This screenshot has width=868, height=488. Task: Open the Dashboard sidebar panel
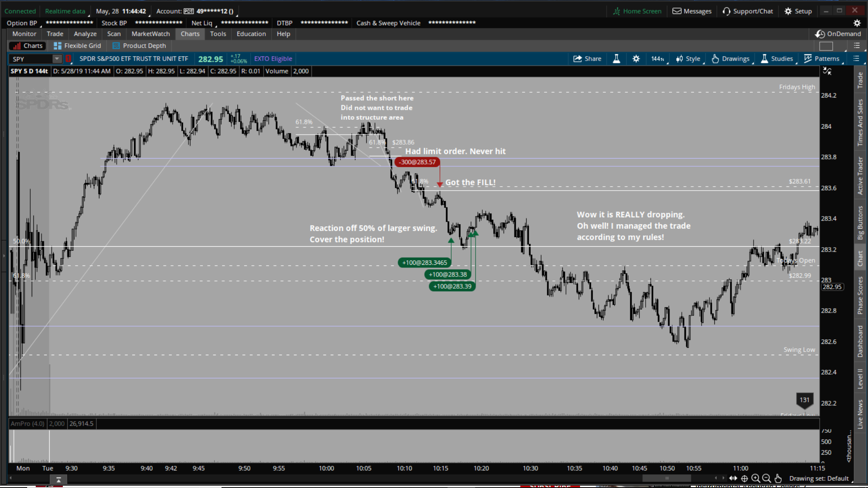point(860,341)
